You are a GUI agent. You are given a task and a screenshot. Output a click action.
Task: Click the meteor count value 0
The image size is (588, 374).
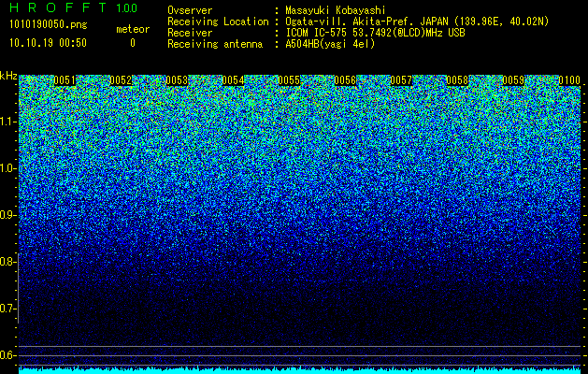click(133, 43)
